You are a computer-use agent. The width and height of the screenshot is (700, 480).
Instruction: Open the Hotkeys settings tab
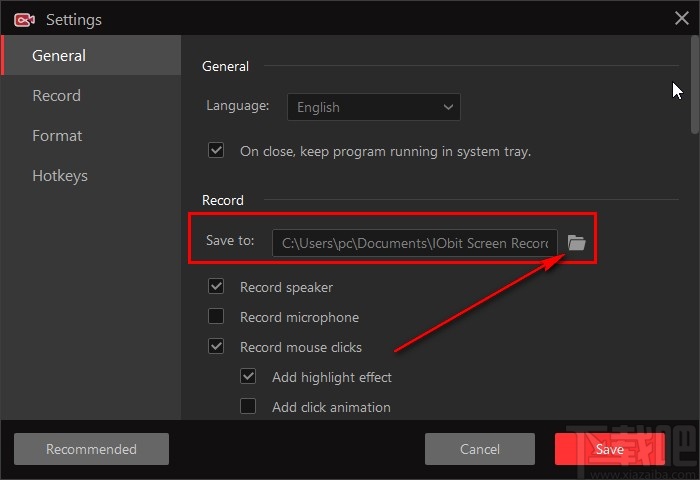pyautogui.click(x=60, y=176)
